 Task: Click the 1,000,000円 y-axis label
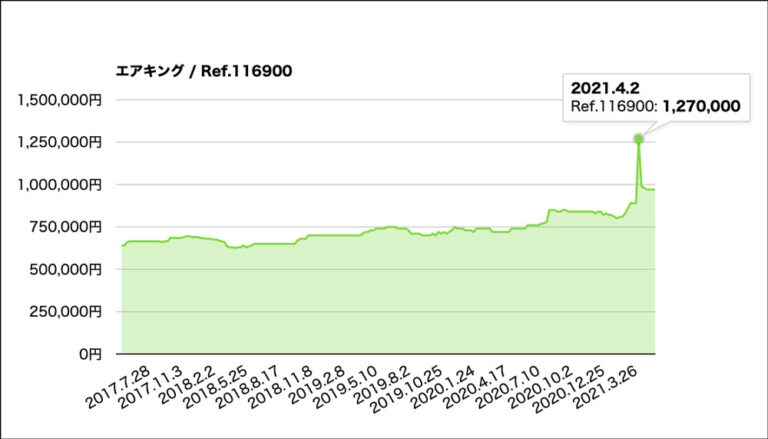60,185
